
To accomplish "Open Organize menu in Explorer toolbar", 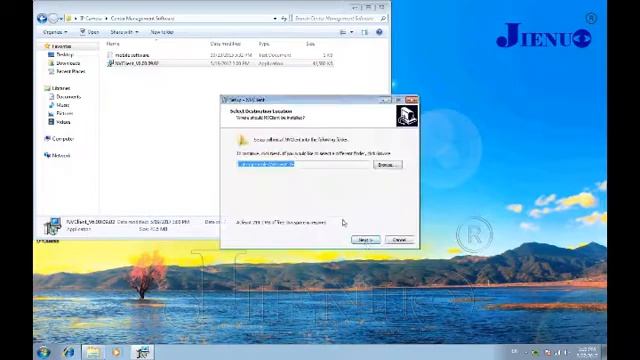I will pyautogui.click(x=55, y=32).
